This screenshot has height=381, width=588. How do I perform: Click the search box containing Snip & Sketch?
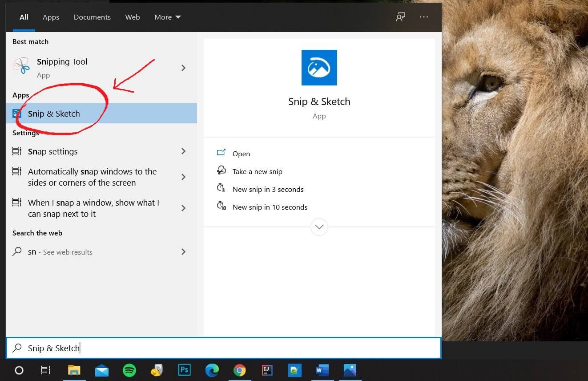click(224, 348)
